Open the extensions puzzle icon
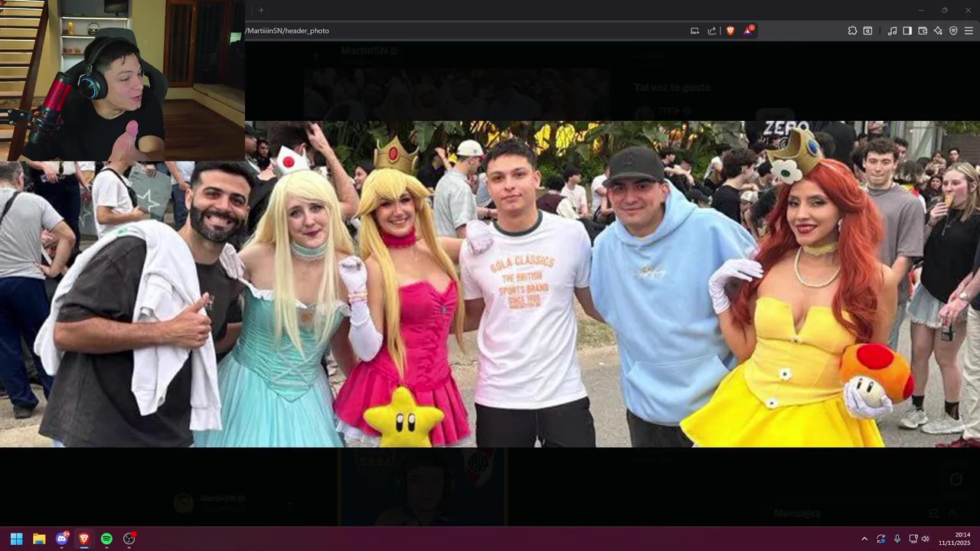980x551 pixels. 852,31
